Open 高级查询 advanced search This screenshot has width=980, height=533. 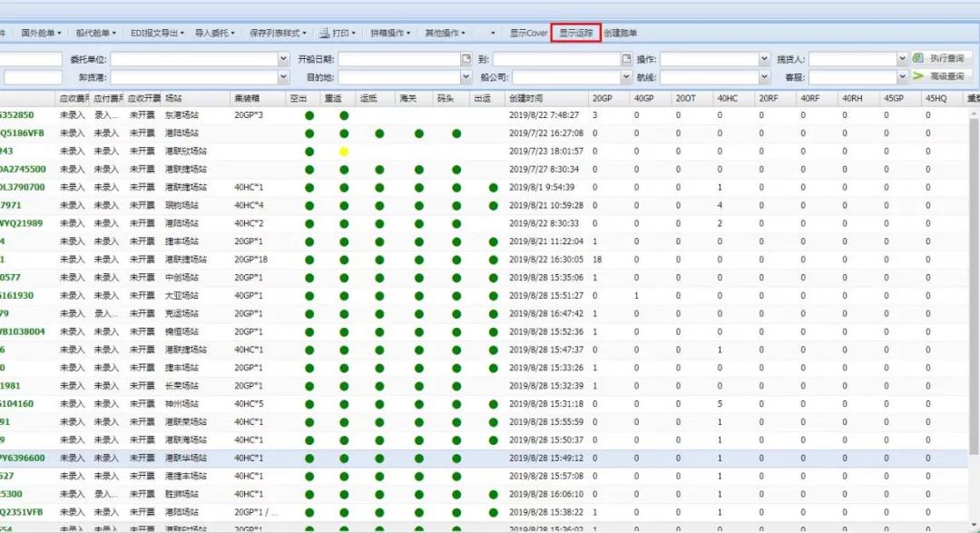click(941, 76)
